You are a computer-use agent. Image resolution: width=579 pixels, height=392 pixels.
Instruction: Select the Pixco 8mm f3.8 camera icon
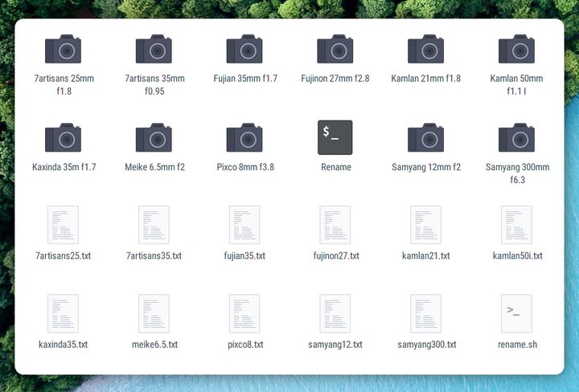click(x=244, y=137)
